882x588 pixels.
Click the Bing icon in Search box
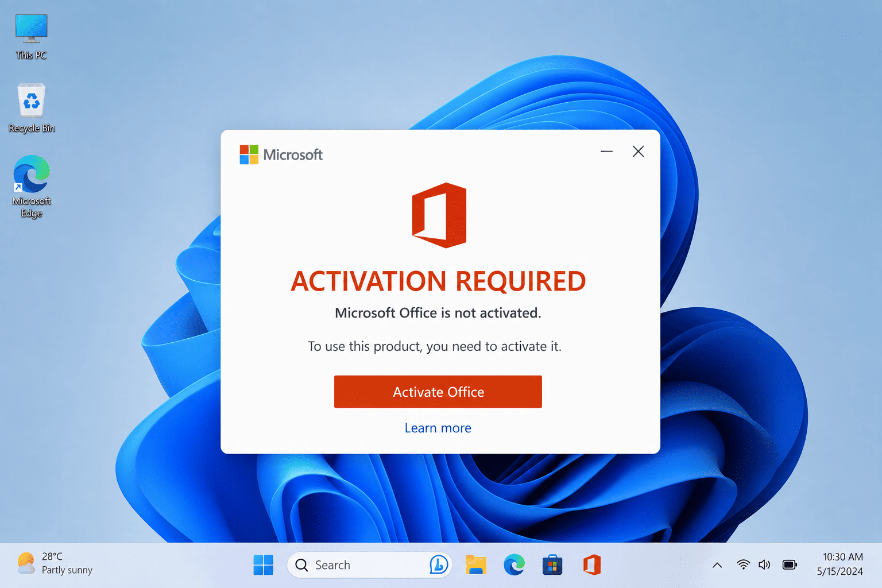tap(439, 564)
